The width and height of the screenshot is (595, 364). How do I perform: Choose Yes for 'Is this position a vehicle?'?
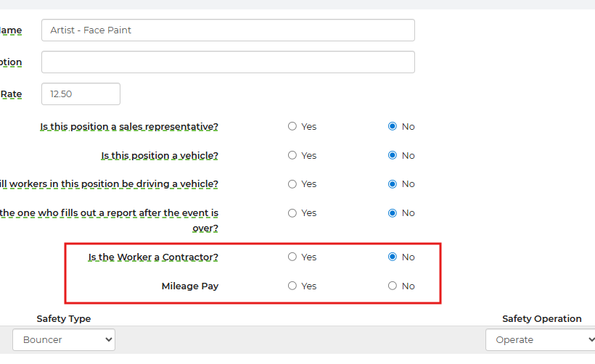(x=292, y=155)
